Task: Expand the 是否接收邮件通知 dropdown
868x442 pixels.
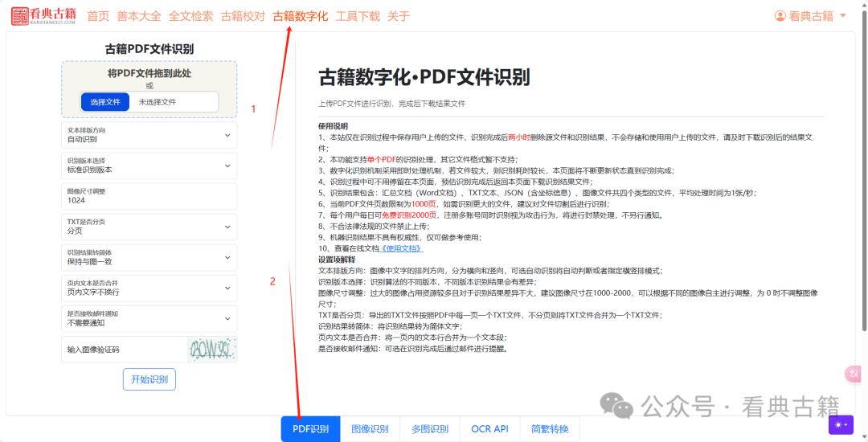Action: point(149,318)
